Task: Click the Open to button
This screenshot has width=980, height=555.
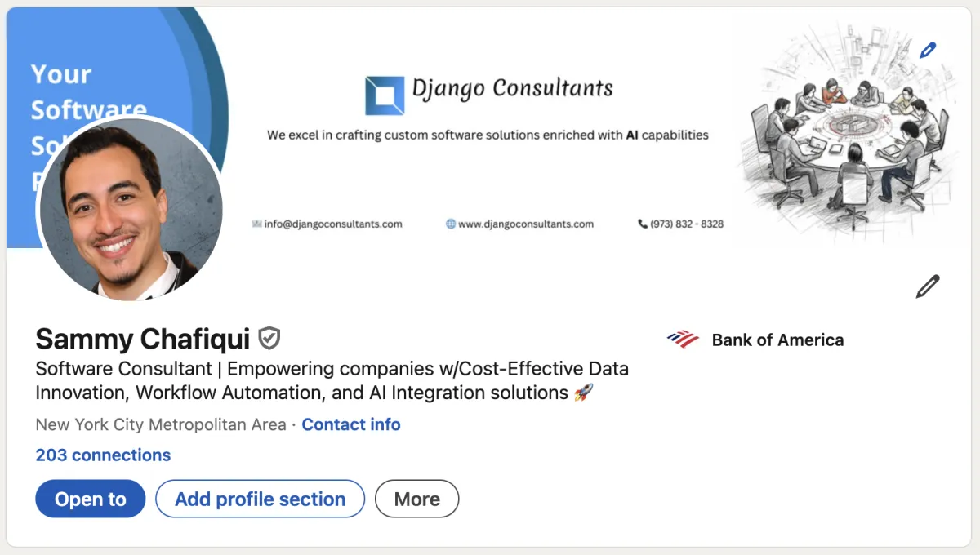Action: tap(90, 499)
